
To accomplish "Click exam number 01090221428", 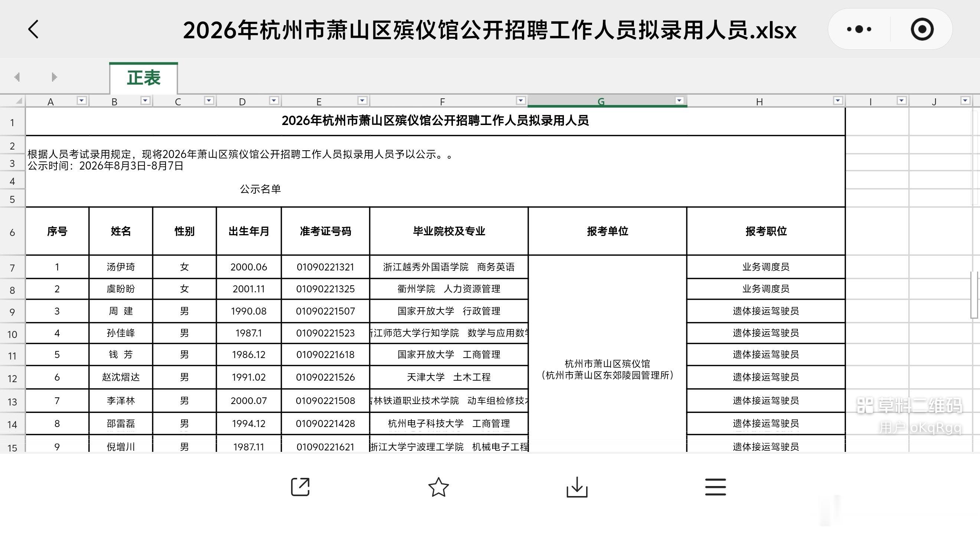I will pos(325,424).
